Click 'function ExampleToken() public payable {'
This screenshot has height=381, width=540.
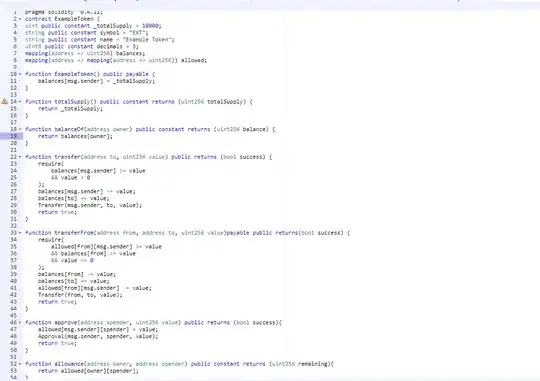(90, 74)
